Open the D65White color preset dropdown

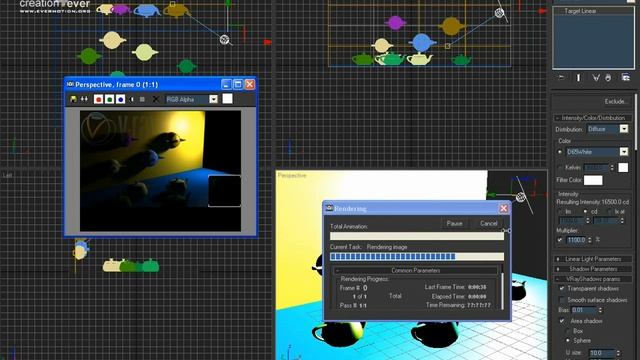pyautogui.click(x=624, y=152)
